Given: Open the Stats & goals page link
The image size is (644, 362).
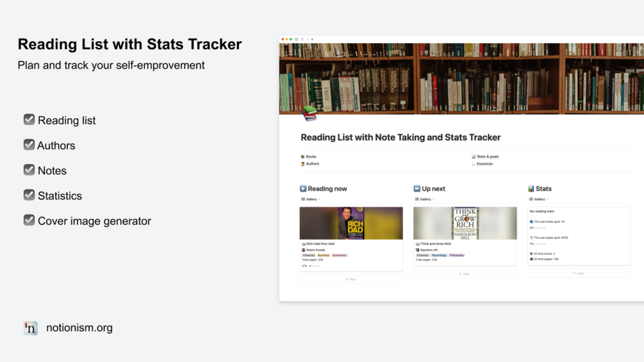Looking at the screenshot, I should (x=487, y=156).
